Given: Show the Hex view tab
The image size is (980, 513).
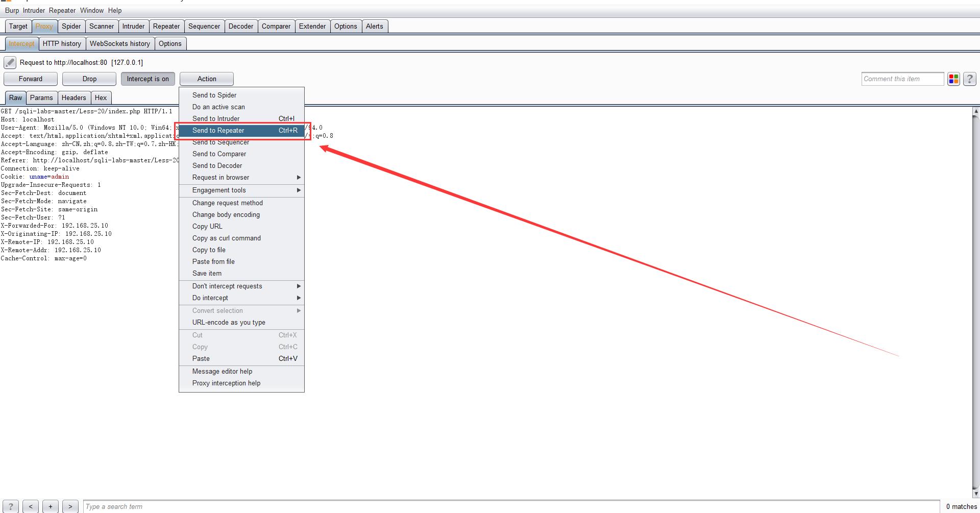Looking at the screenshot, I should pyautogui.click(x=101, y=98).
